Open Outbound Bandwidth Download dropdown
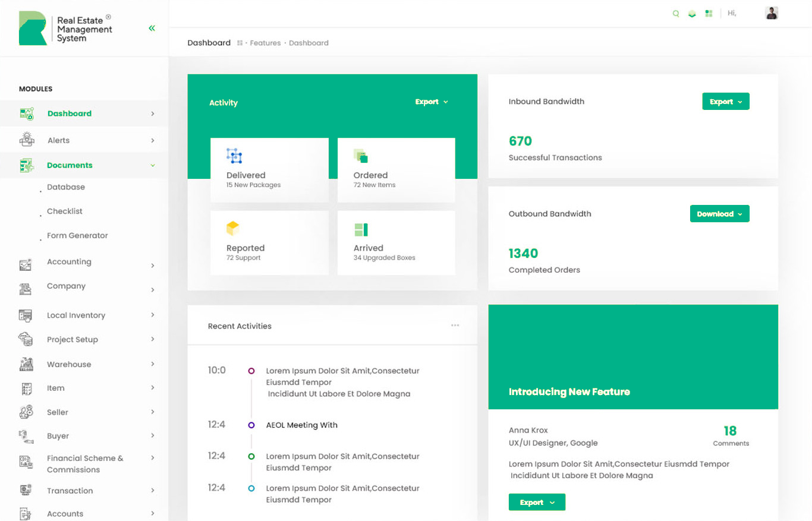 coord(719,214)
